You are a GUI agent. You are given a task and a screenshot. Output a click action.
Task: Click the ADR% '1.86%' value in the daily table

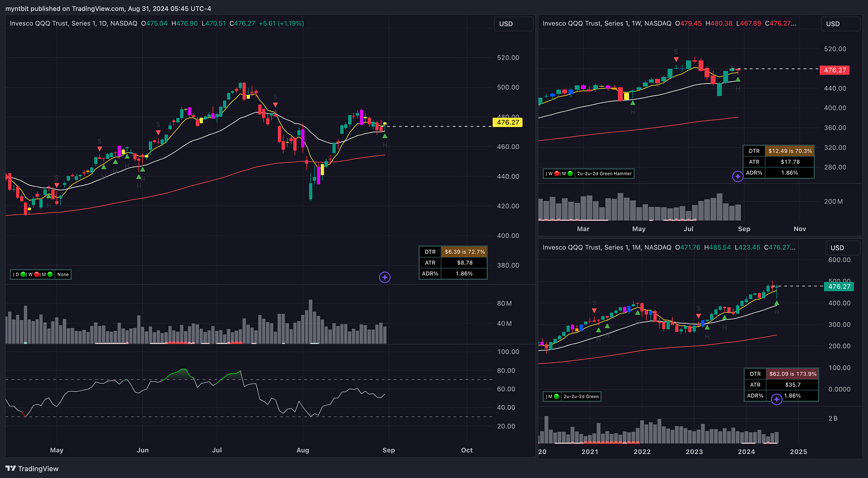point(464,273)
